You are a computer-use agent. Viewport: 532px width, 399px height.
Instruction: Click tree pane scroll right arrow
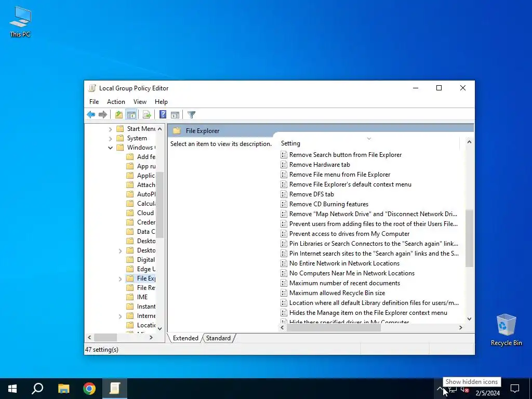coord(151,338)
